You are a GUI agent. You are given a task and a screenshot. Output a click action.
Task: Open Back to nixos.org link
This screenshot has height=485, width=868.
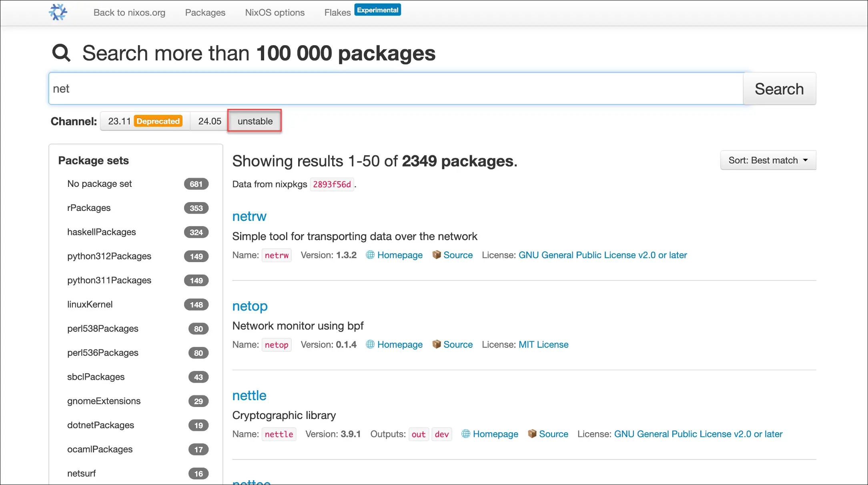pos(129,12)
